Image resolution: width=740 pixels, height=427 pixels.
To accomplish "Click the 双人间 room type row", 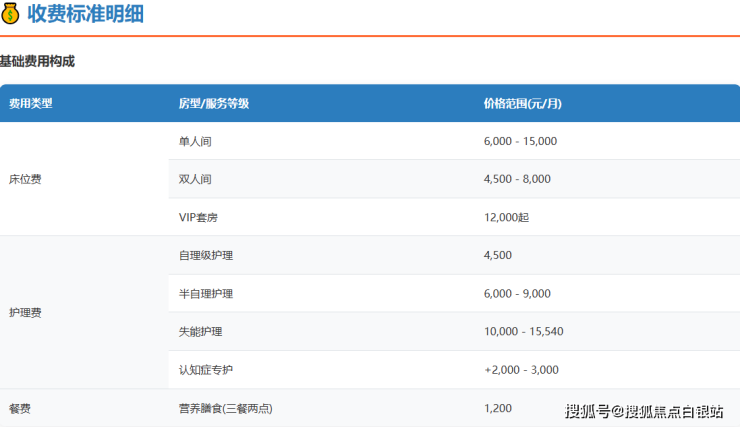I will coord(195,179).
